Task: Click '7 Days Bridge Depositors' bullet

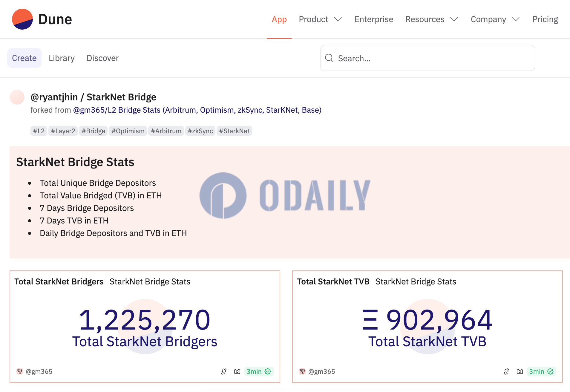Action: click(x=87, y=208)
